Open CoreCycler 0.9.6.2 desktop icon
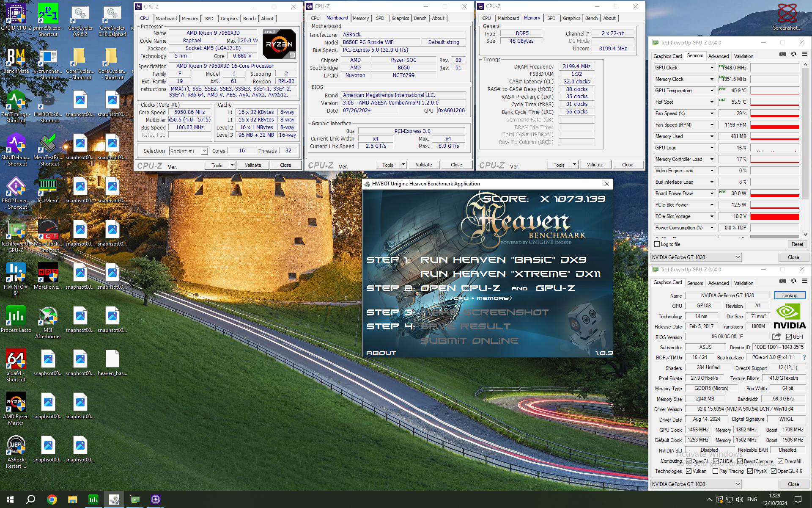 (x=80, y=19)
